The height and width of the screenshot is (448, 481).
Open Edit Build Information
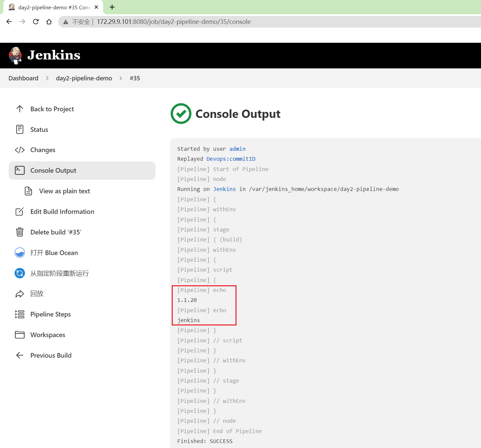click(x=62, y=212)
